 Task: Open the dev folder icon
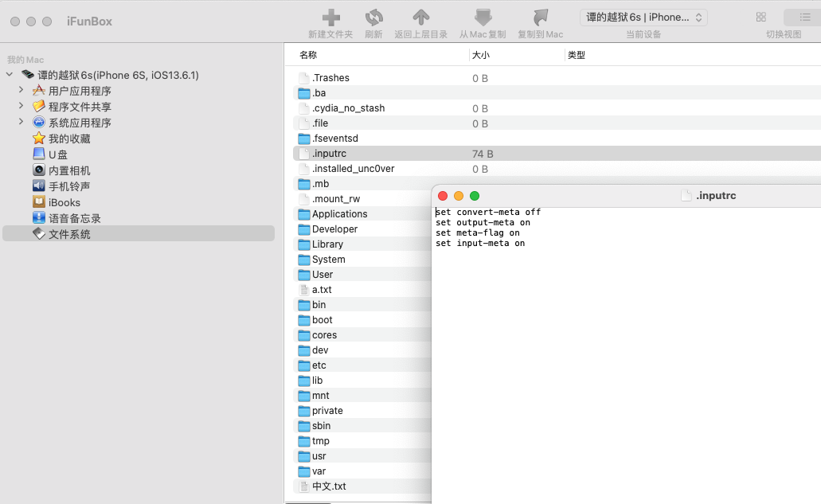pos(303,351)
